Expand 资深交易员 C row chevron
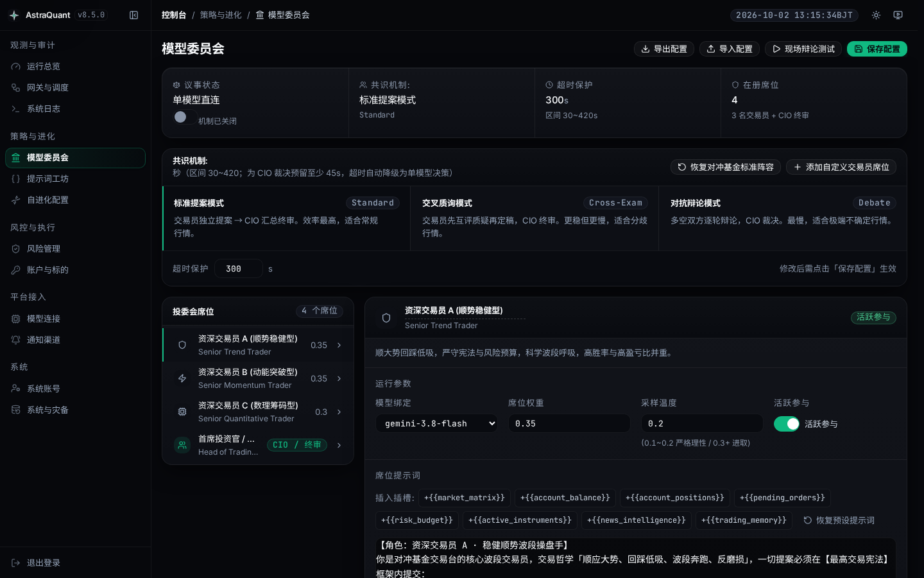This screenshot has width=924, height=578. click(339, 412)
